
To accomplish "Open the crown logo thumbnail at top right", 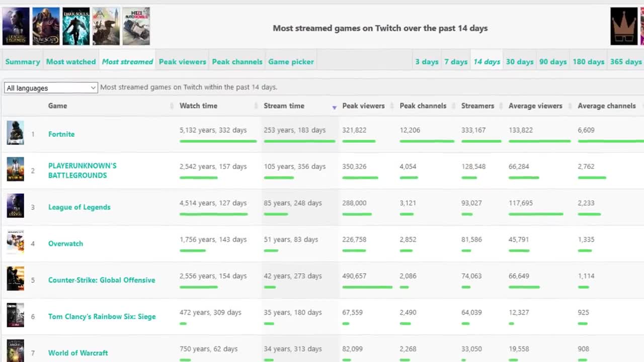I will [624, 26].
